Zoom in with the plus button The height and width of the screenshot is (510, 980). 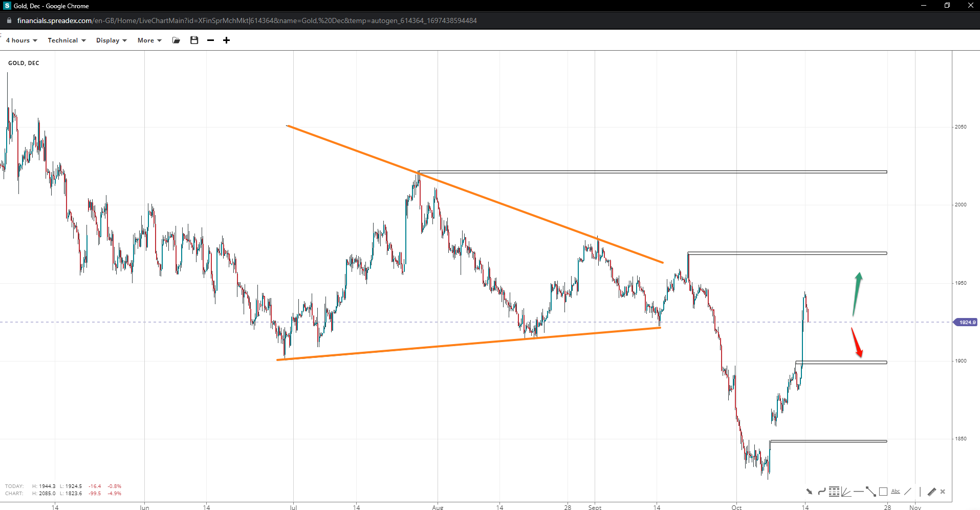coord(226,40)
